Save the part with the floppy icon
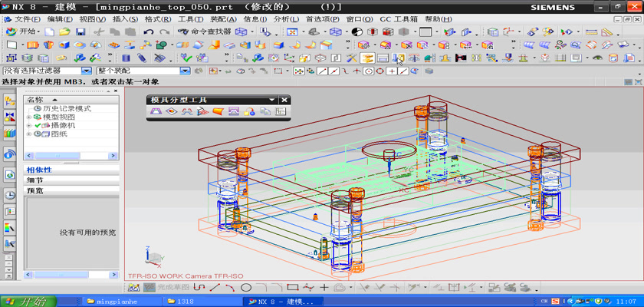Screen dimensions: 644x307 tap(80, 31)
